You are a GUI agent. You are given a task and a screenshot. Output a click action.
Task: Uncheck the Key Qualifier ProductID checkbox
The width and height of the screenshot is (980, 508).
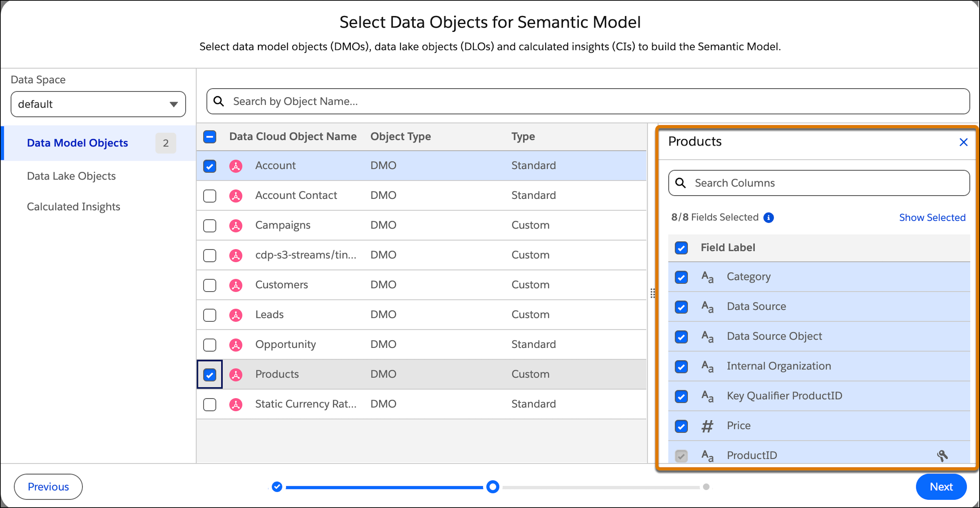681,396
